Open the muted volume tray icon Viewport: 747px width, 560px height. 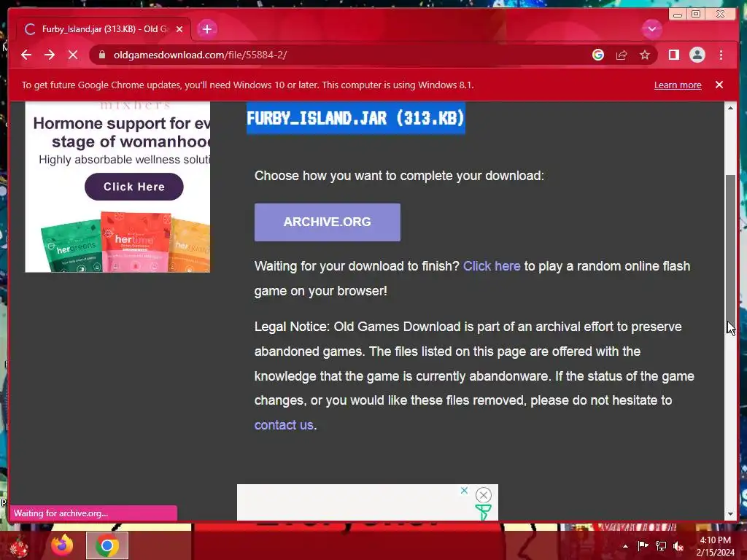point(678,546)
